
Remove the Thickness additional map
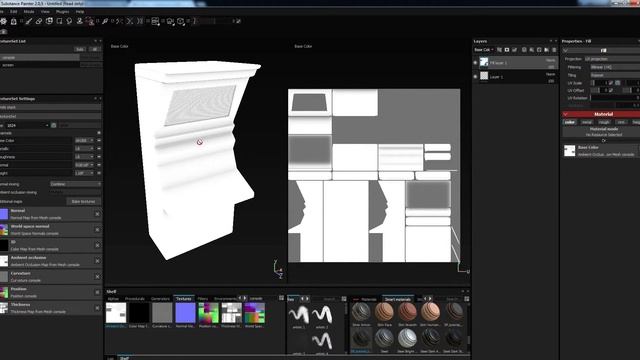point(97,308)
